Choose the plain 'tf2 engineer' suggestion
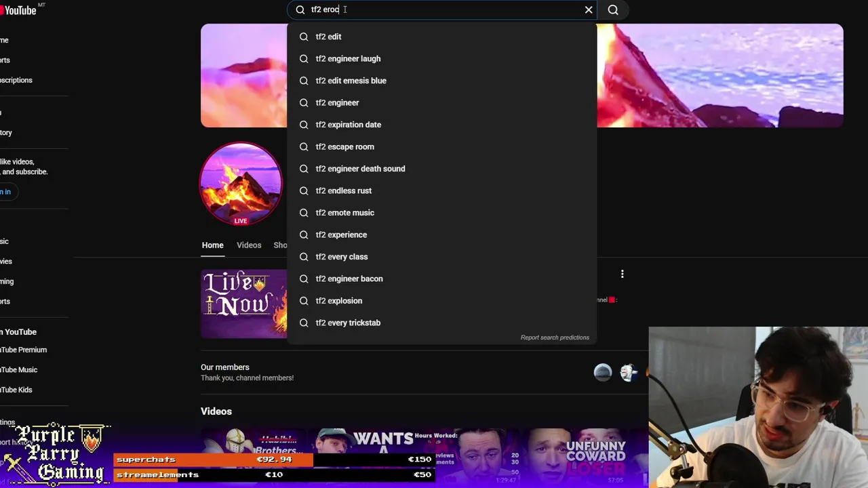This screenshot has height=488, width=868. coord(442,102)
